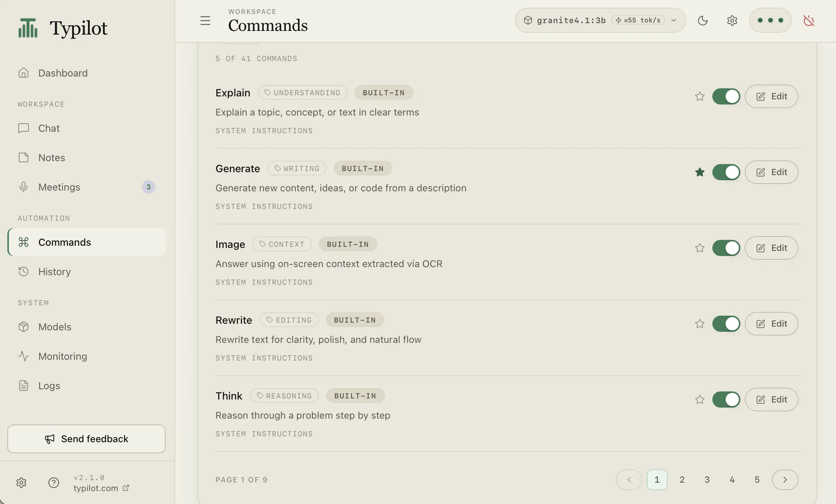Image resolution: width=836 pixels, height=504 pixels.
Task: Click the red power-off icon
Action: pyautogui.click(x=809, y=21)
